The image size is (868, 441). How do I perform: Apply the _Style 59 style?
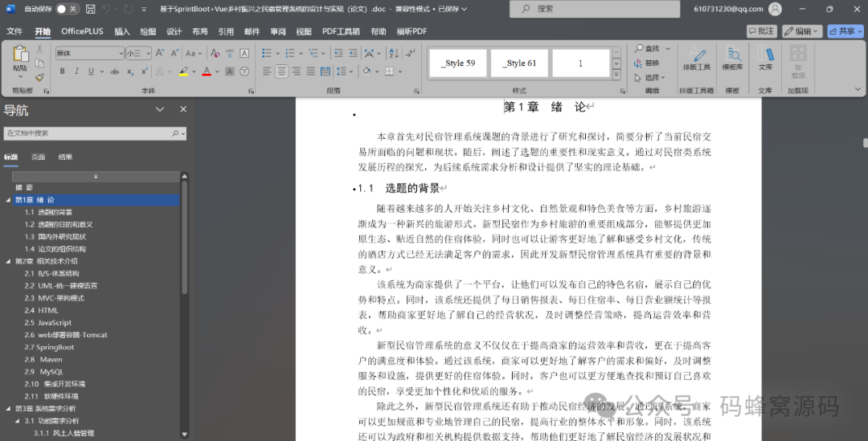point(458,63)
